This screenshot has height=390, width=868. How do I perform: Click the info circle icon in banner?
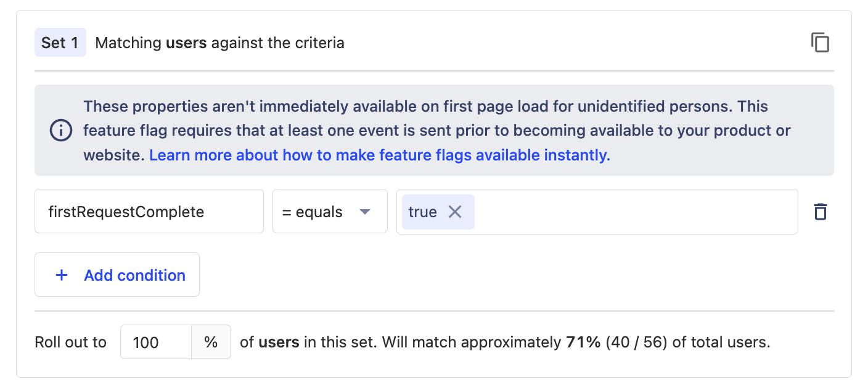pyautogui.click(x=60, y=131)
